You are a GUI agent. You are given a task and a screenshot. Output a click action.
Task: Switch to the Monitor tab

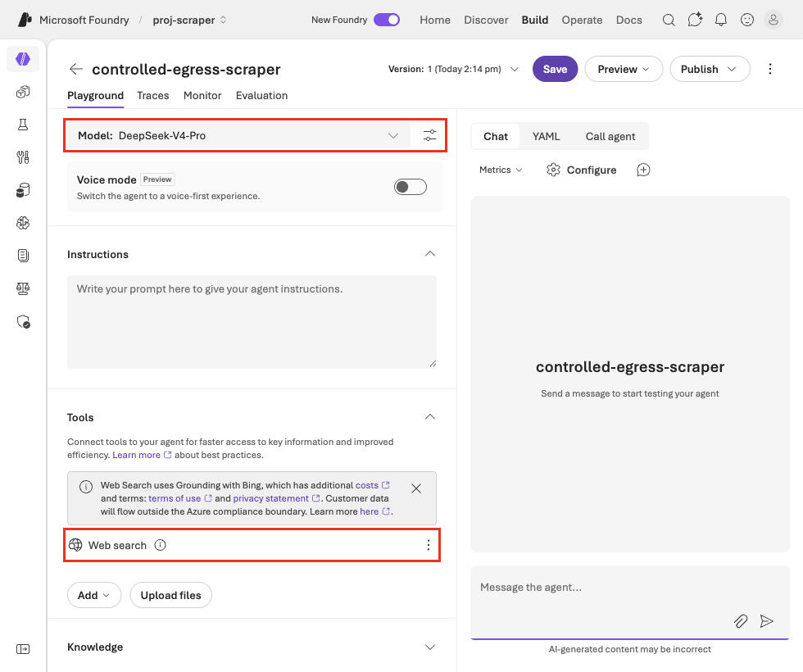pyautogui.click(x=202, y=96)
